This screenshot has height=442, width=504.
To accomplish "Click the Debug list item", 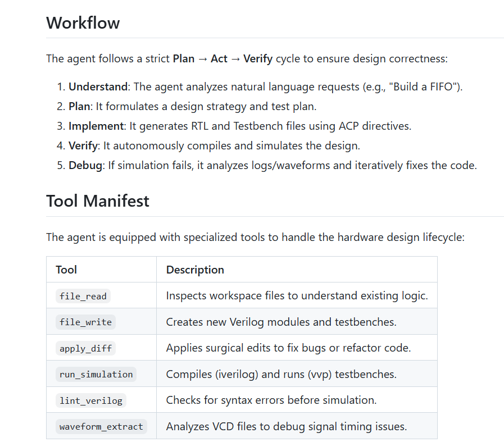I will click(x=273, y=166).
